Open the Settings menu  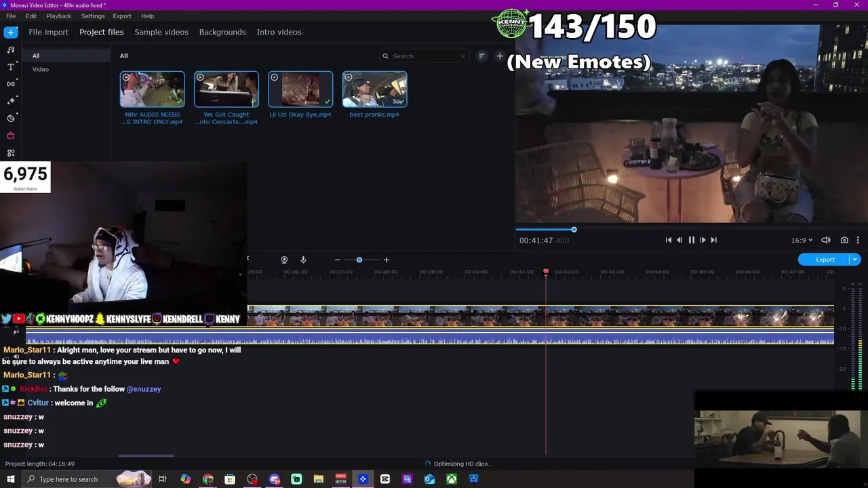coord(93,16)
